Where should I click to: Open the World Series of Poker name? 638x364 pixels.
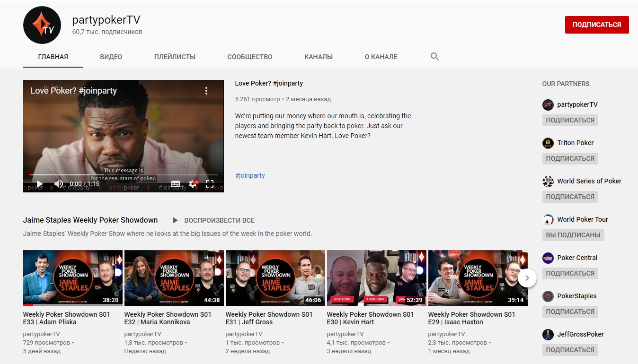(589, 181)
